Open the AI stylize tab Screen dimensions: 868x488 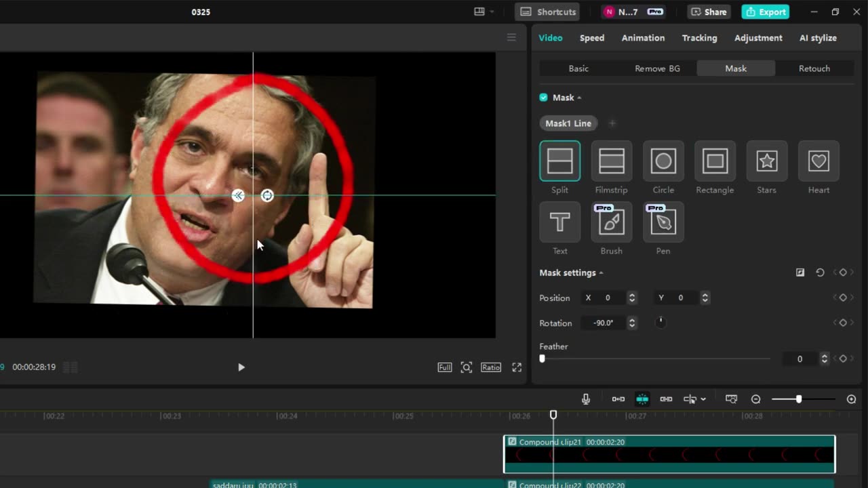818,38
